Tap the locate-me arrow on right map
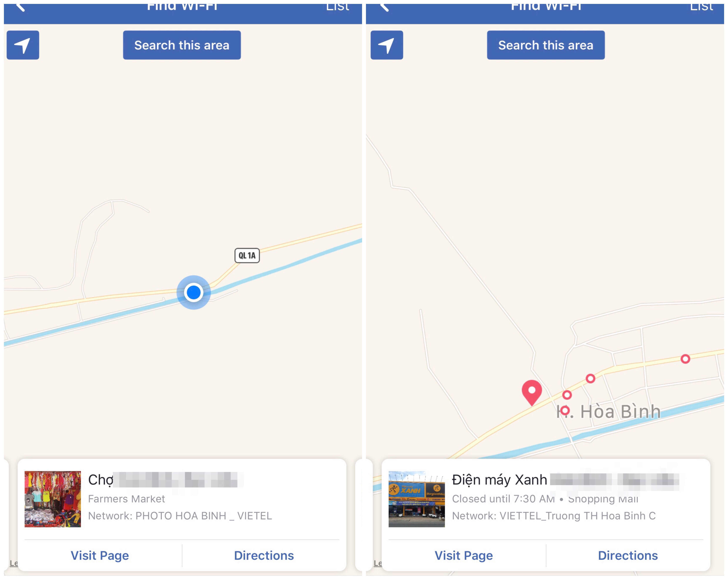 (x=387, y=45)
